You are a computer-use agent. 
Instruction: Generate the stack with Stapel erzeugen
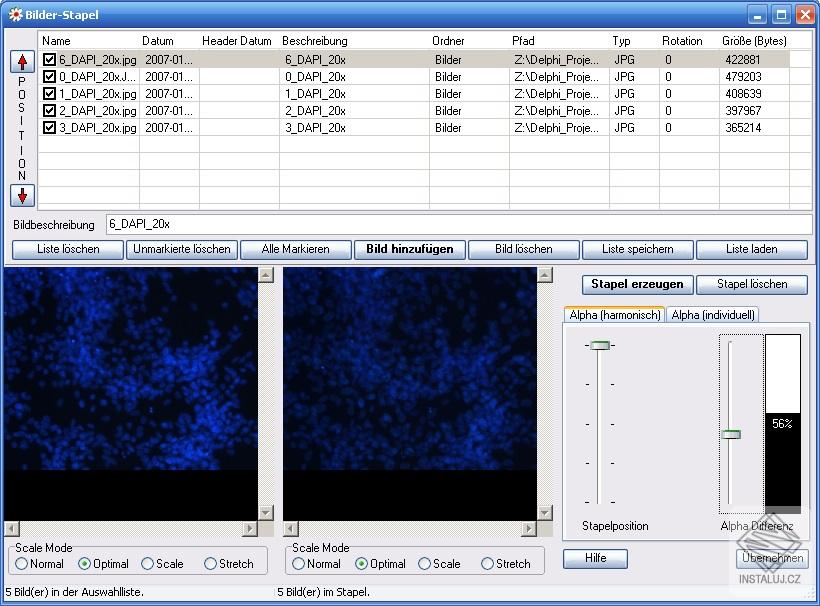click(637, 284)
